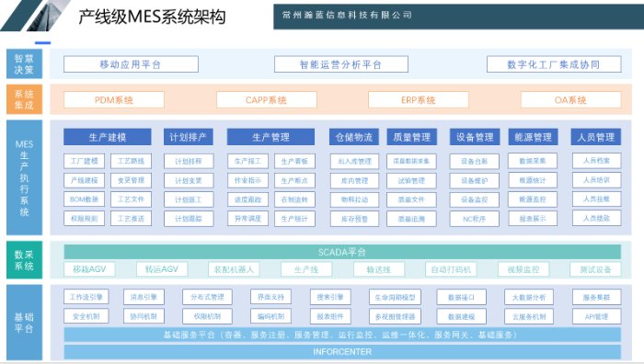The image size is (644, 364).
Task: Click the 仓储物流 header
Action: (354, 137)
